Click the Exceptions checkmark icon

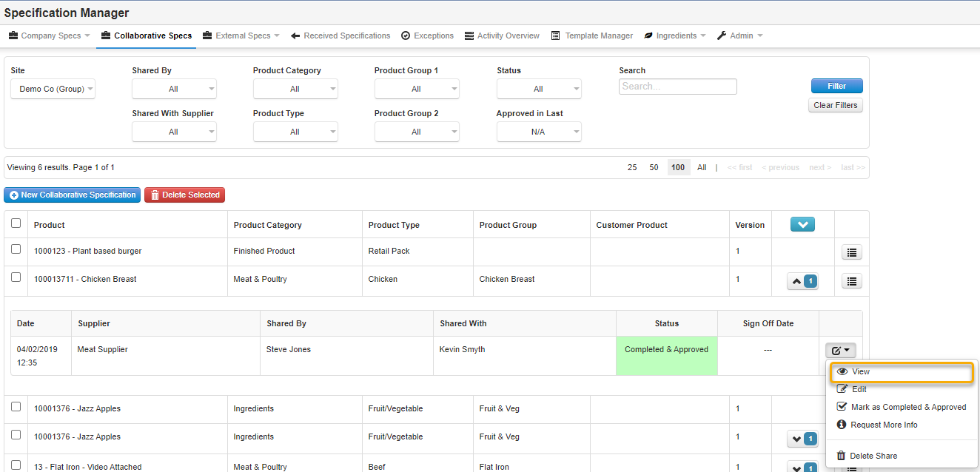(406, 35)
